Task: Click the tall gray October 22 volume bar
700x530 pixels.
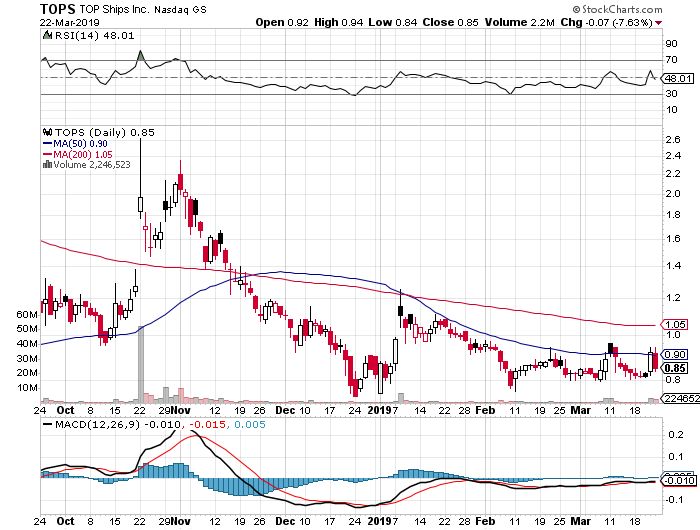Action: click(141, 365)
